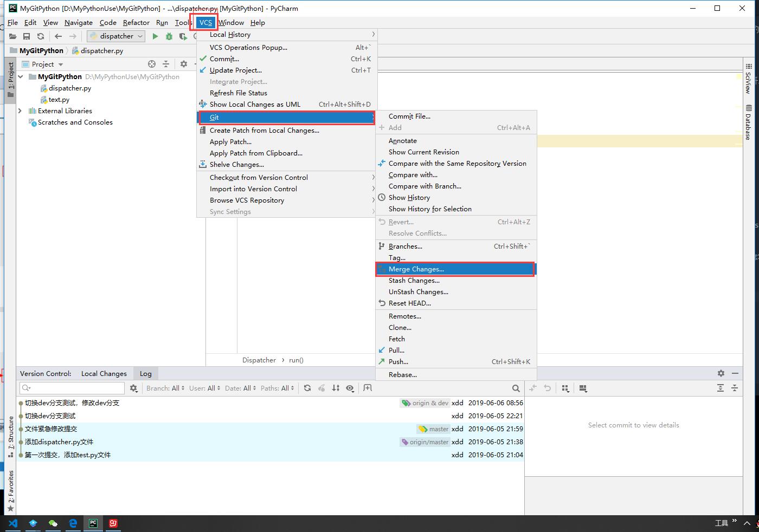
Task: Select Show History menu item
Action: click(x=455, y=198)
